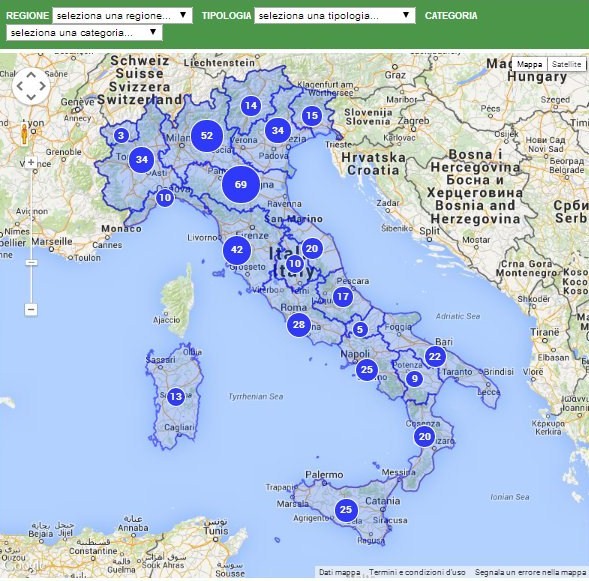589x581 pixels.
Task: Select the cluster marker 15 in Friuli
Action: [312, 116]
